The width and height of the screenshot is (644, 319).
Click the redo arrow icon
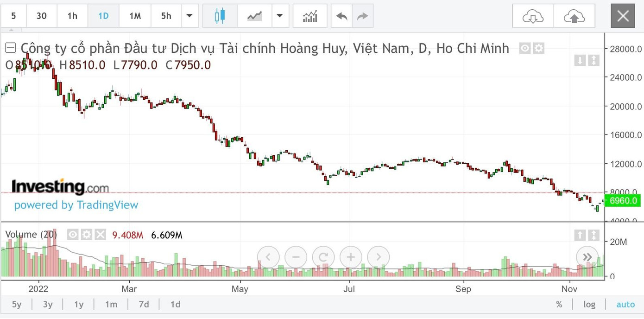pos(362,15)
